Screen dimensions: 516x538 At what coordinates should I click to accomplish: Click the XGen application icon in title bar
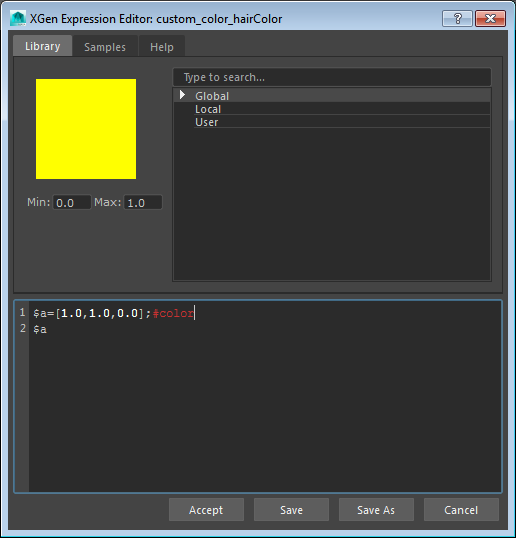point(18,18)
